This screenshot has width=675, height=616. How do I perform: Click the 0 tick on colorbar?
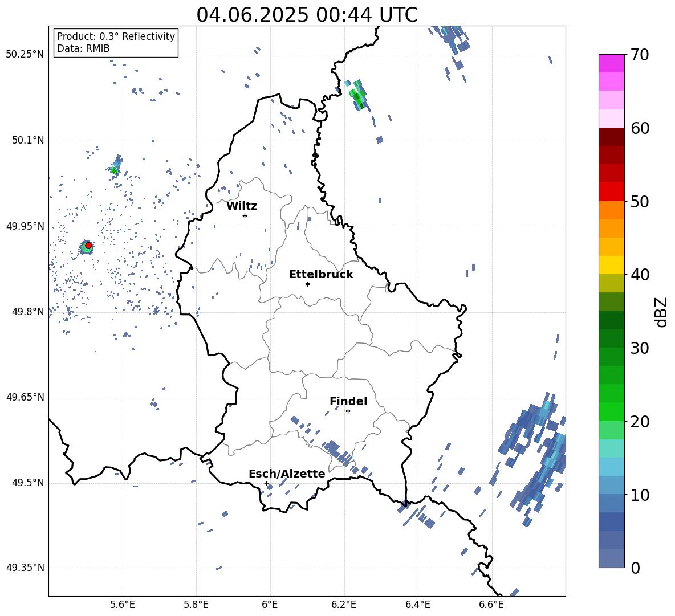tap(635, 568)
